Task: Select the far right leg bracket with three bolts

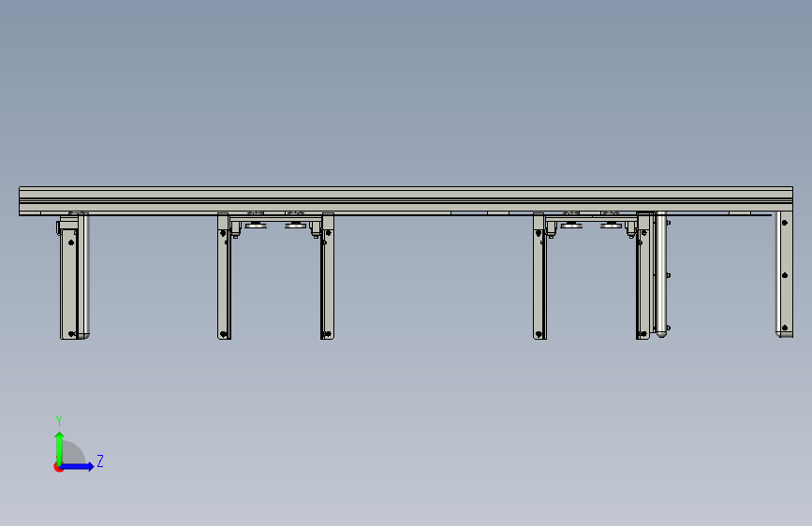Action: [x=784, y=274]
